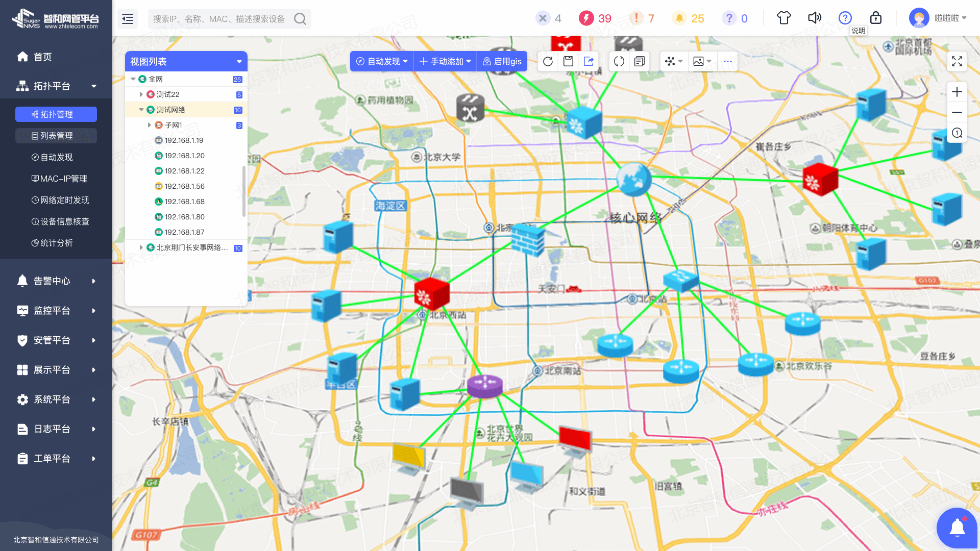Image resolution: width=980 pixels, height=551 pixels.
Task: Open warning alarms count 25
Action: coord(688,18)
